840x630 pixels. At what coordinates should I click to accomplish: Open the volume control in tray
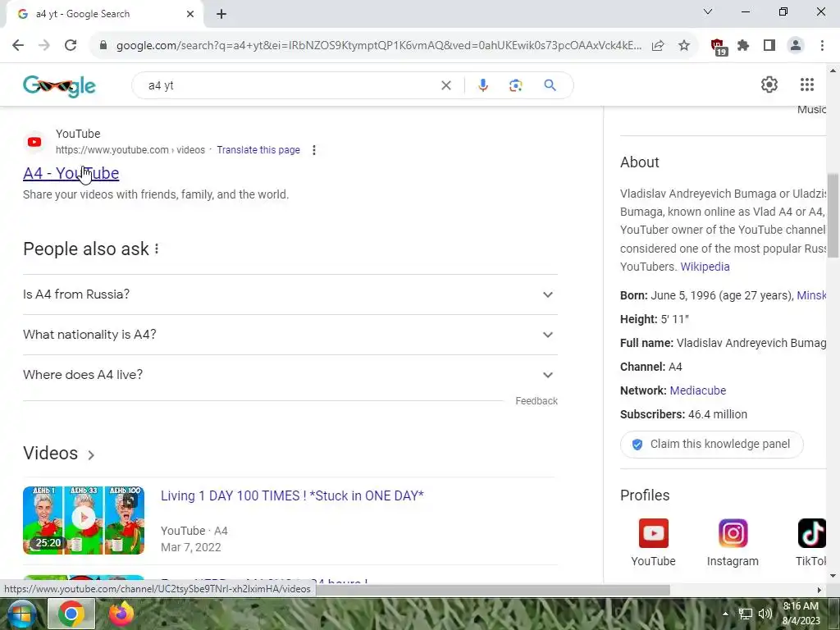pos(765,614)
